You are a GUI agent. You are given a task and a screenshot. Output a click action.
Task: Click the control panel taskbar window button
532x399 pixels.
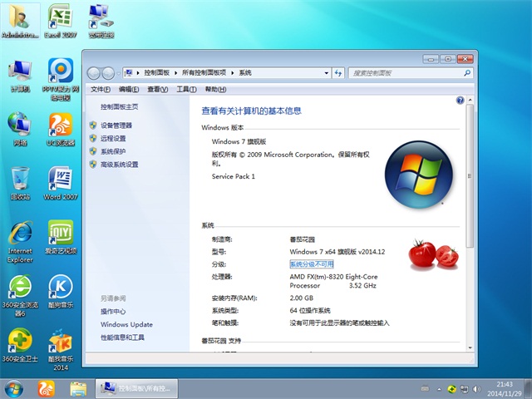pos(136,389)
